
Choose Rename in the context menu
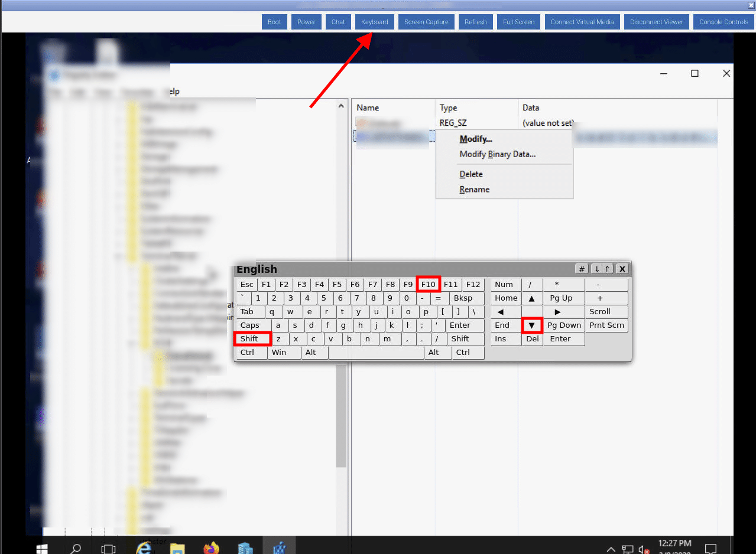click(474, 190)
